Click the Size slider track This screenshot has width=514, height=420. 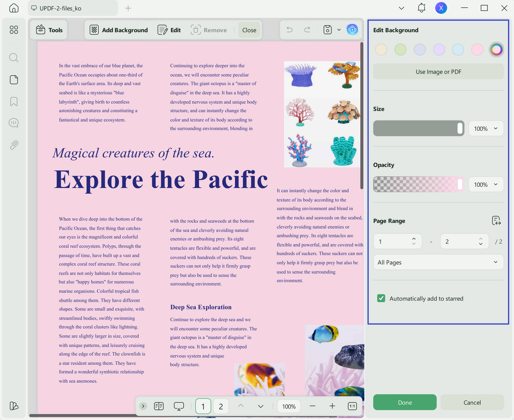coord(419,128)
